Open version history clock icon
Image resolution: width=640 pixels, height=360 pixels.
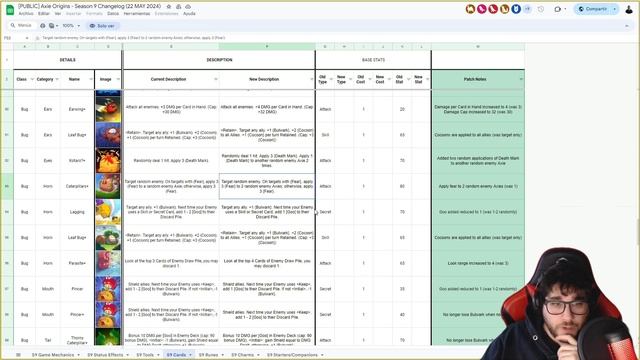coord(541,9)
